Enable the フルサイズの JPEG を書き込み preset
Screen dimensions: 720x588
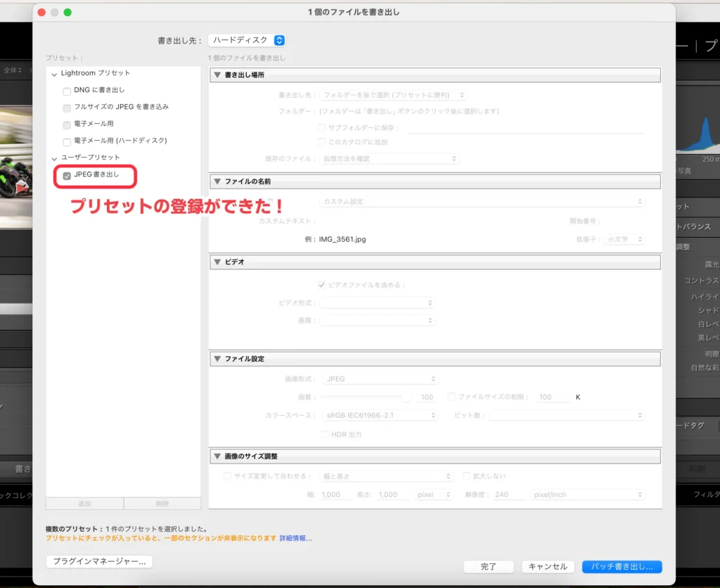click(x=67, y=108)
